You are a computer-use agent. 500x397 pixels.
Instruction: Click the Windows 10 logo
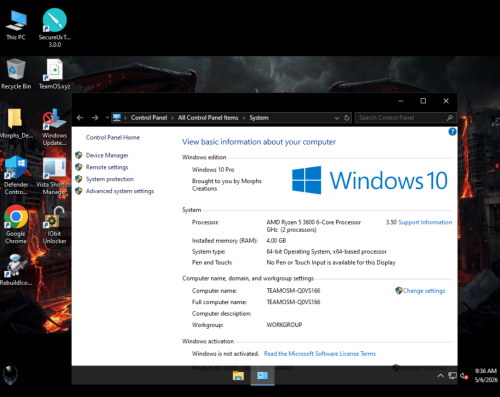(370, 180)
